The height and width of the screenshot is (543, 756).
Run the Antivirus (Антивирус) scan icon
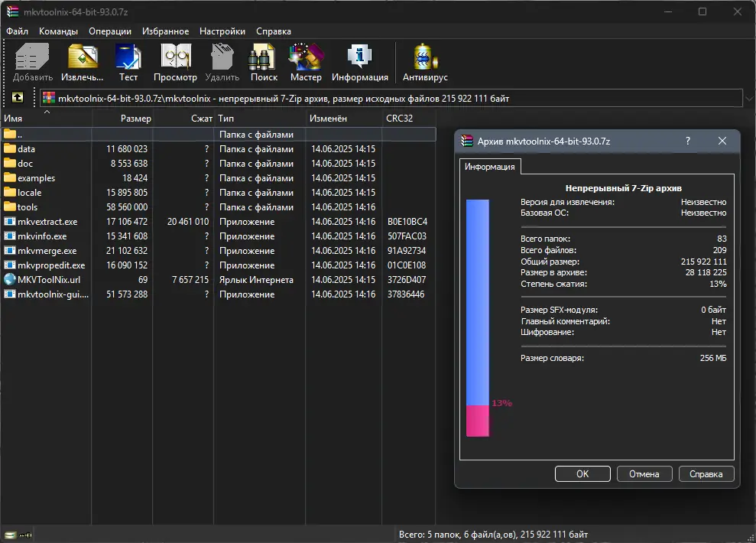pyautogui.click(x=425, y=61)
